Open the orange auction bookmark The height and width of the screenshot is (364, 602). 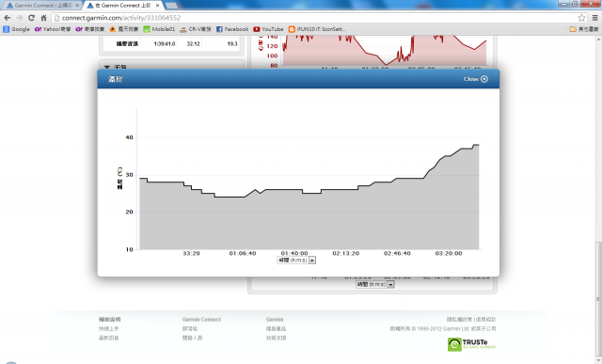(123, 29)
